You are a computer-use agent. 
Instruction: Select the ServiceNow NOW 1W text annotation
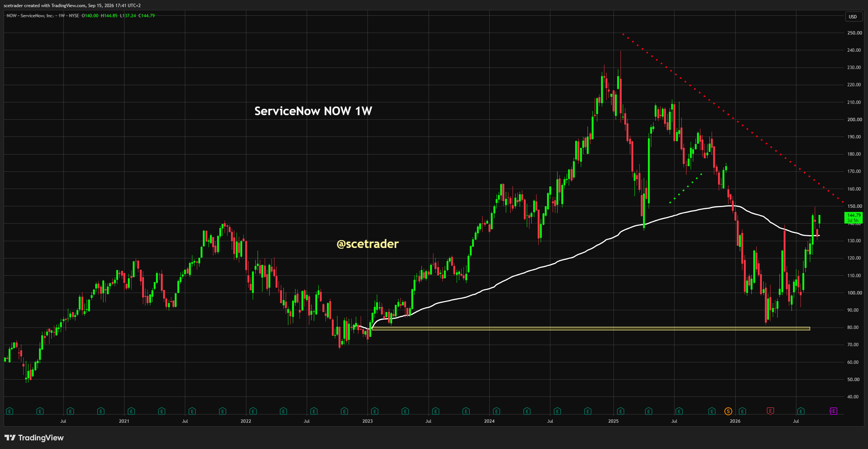(x=313, y=111)
